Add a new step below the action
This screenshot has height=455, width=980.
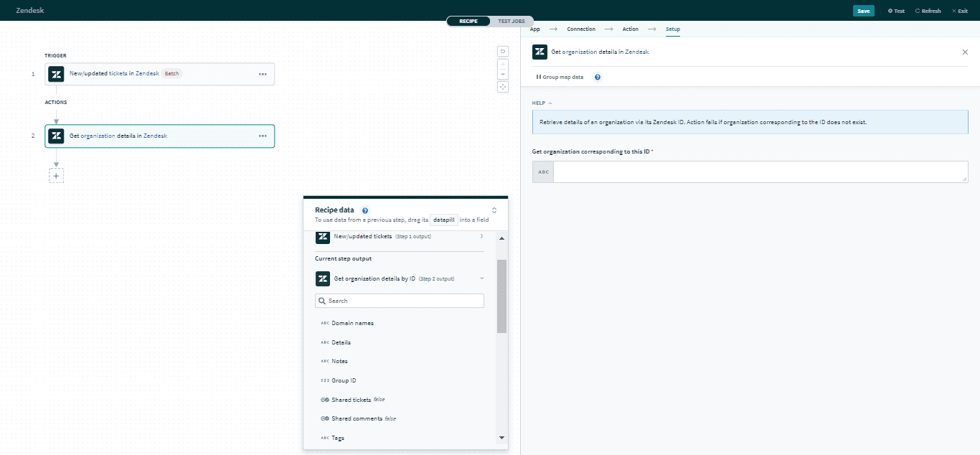coord(57,174)
